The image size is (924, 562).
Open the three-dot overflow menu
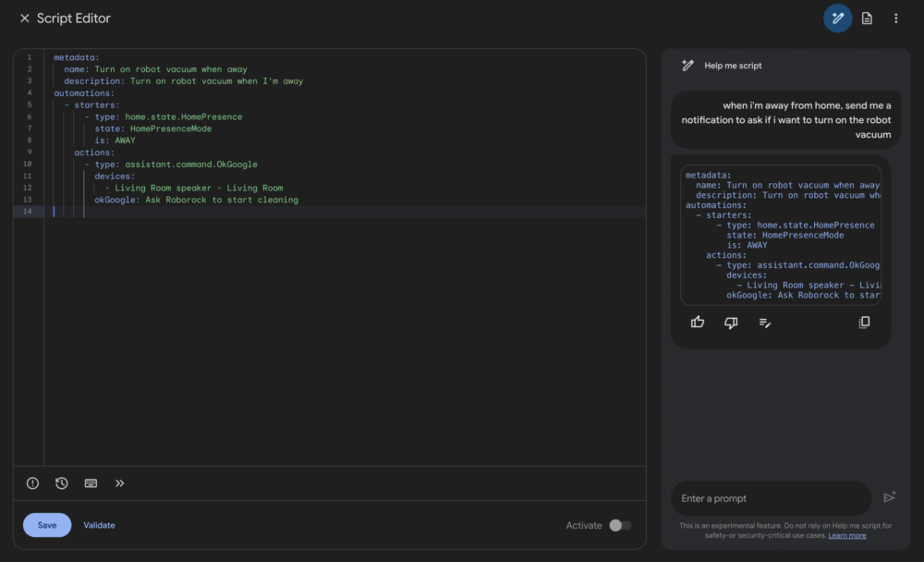tap(895, 18)
